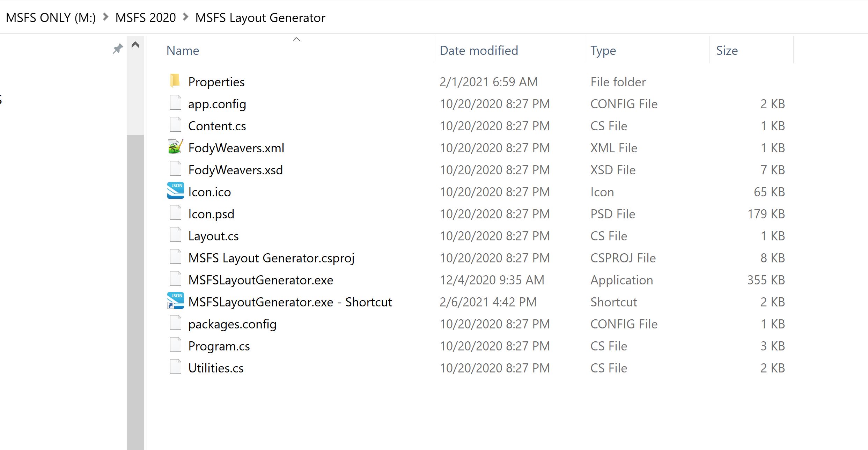The height and width of the screenshot is (450, 868).
Task: Click the 179 KB size cell
Action: click(x=766, y=214)
